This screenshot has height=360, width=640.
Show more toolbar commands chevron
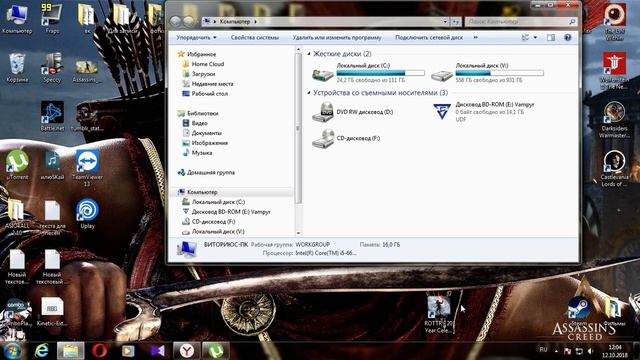tap(476, 38)
